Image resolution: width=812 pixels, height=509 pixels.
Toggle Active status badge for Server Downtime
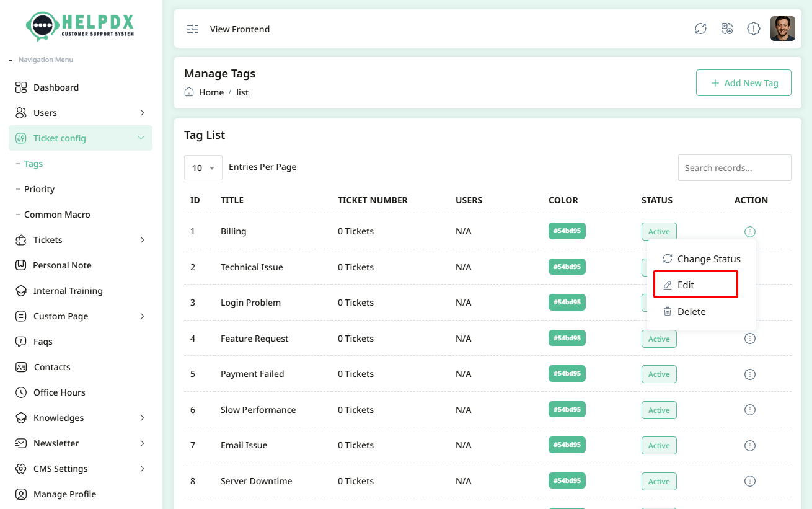click(x=659, y=481)
